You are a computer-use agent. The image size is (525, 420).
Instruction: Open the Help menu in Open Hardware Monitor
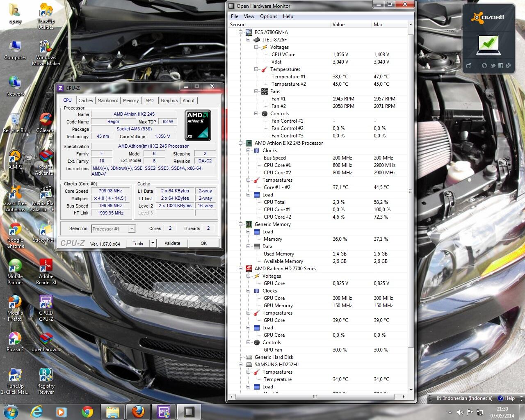pyautogui.click(x=288, y=16)
